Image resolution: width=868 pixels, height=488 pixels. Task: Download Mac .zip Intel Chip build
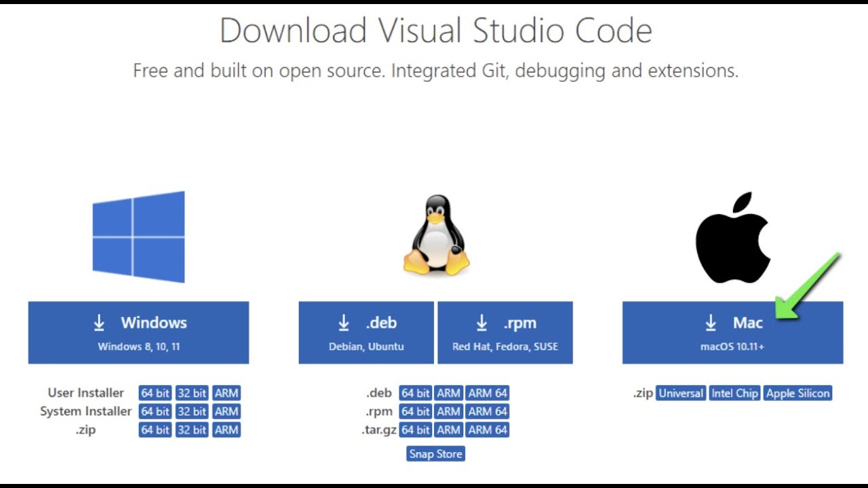point(734,393)
